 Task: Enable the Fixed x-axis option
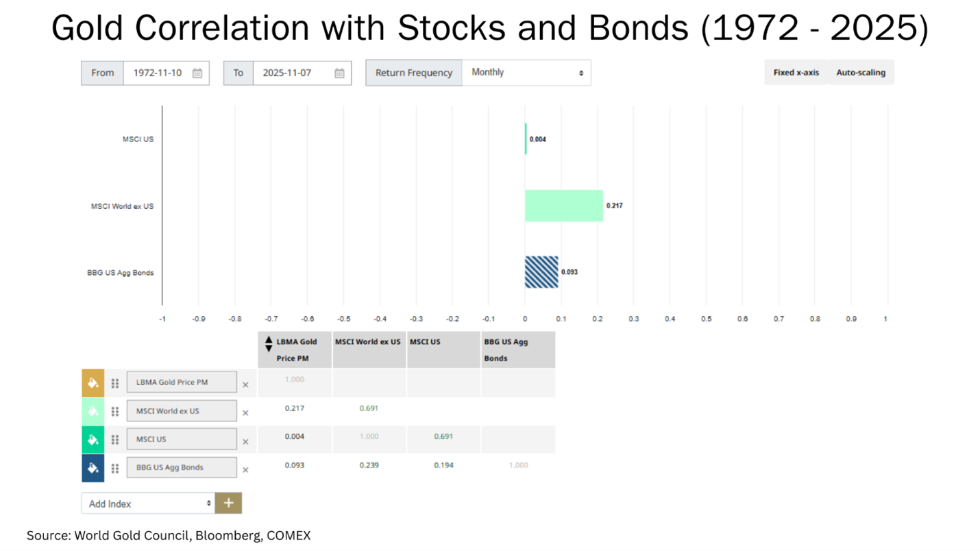(x=796, y=73)
